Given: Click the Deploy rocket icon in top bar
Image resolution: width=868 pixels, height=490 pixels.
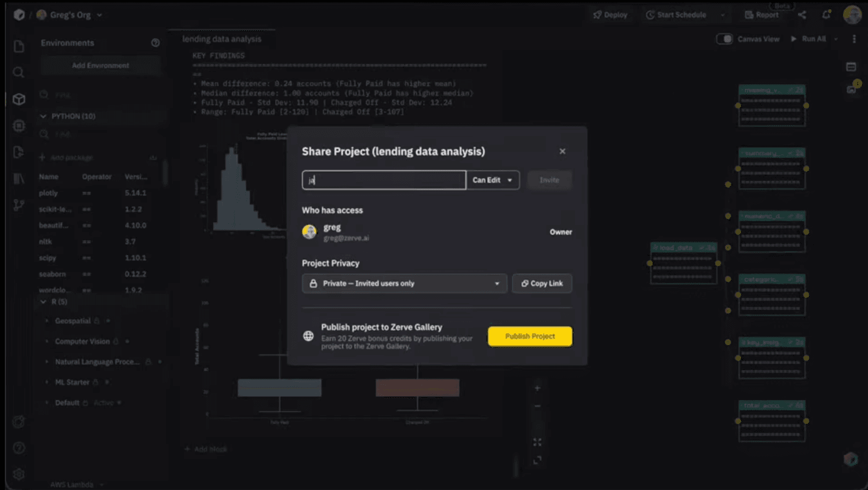Looking at the screenshot, I should (x=596, y=15).
